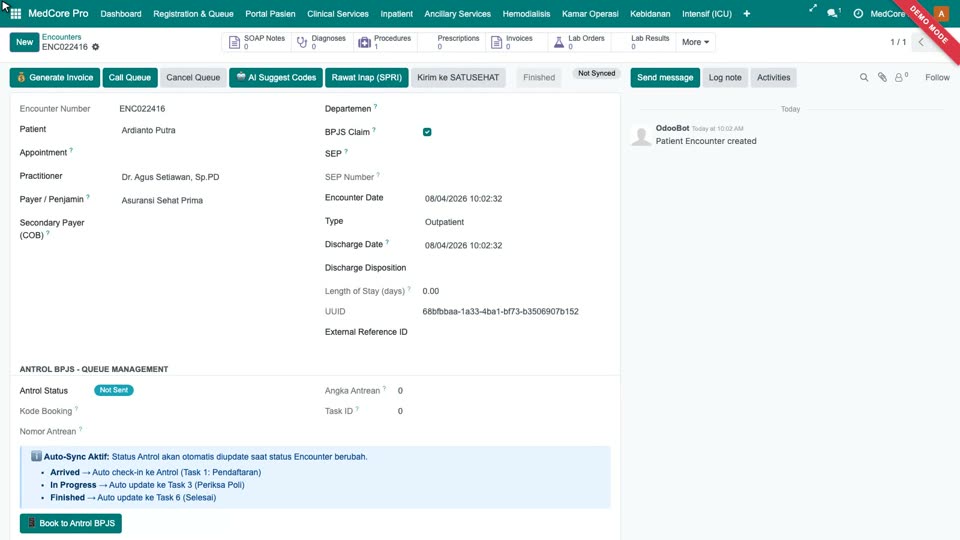Image resolution: width=960 pixels, height=540 pixels.
Task: Click the MedCore company name in header
Action: 887,13
